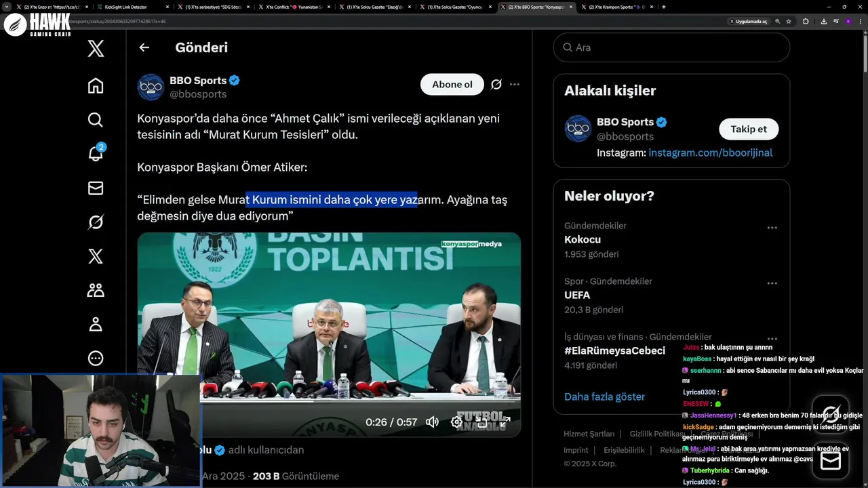This screenshot has width=868, height=488.
Task: Expand video to fullscreen
Action: 506,422
